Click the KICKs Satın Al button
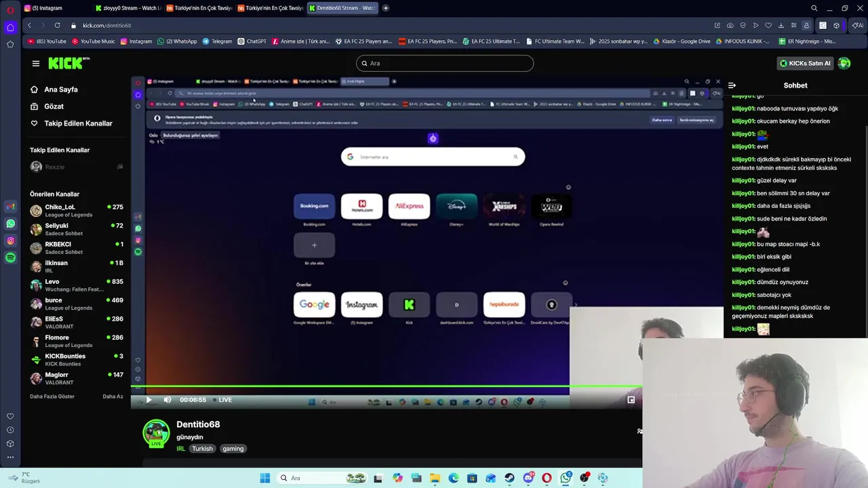868x488 pixels. 805,63
